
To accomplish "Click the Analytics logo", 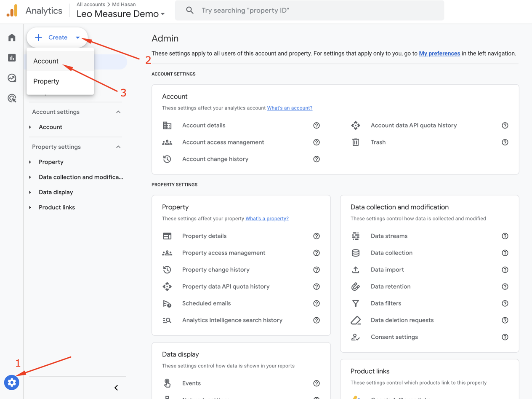I will point(12,11).
